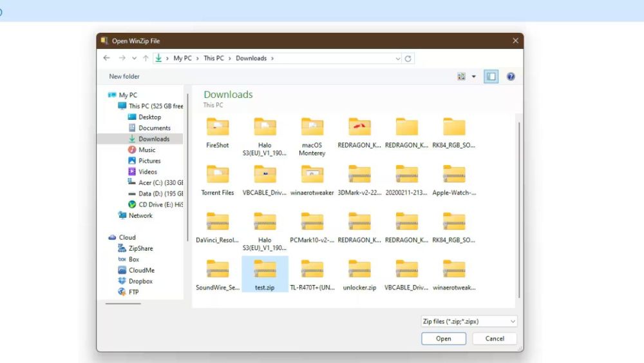Select the DaVinci_Resol zip file
This screenshot has height=363, width=644.
point(218,228)
